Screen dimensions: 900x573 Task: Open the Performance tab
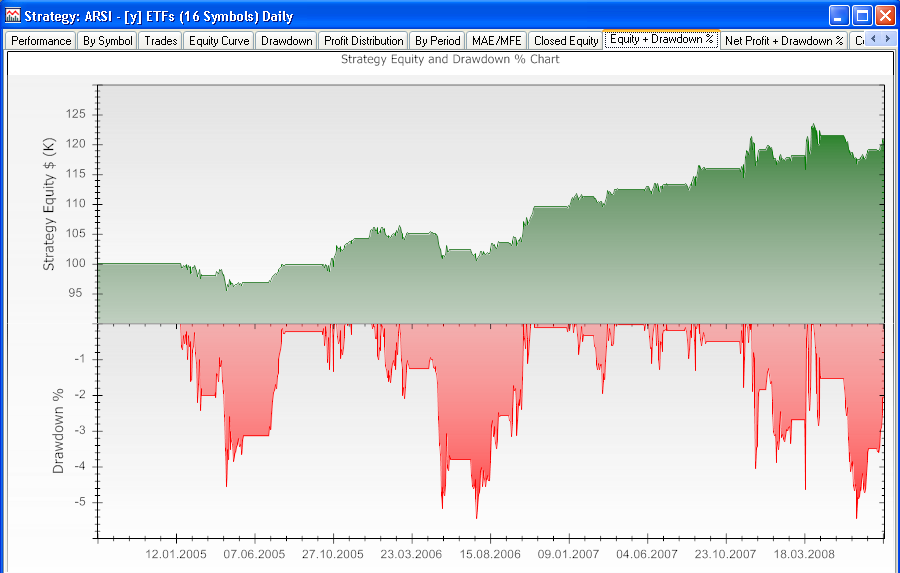pyautogui.click(x=41, y=41)
